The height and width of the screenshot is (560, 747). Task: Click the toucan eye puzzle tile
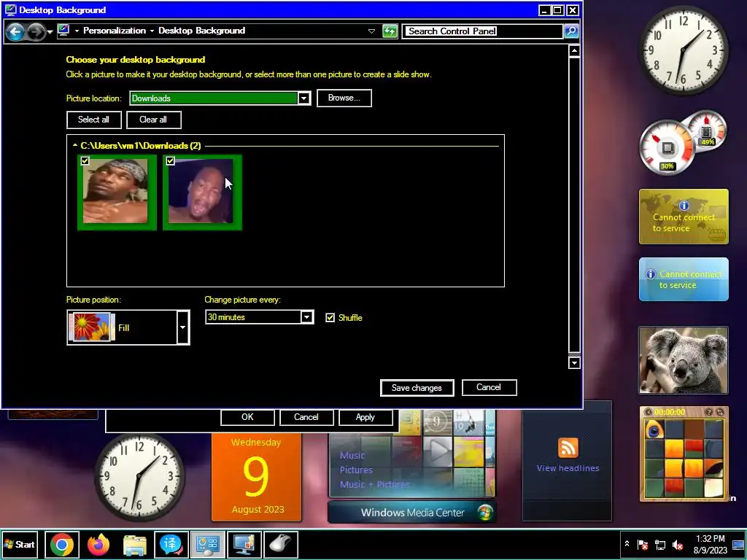(654, 430)
